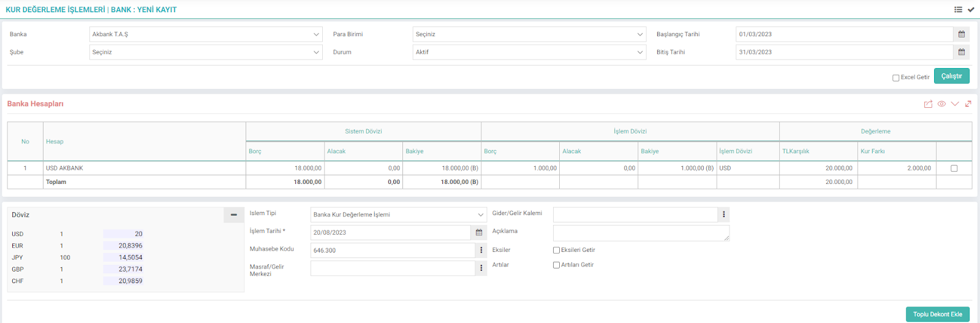
Task: Click export icon in Banka Hesapları panel
Action: tap(928, 104)
